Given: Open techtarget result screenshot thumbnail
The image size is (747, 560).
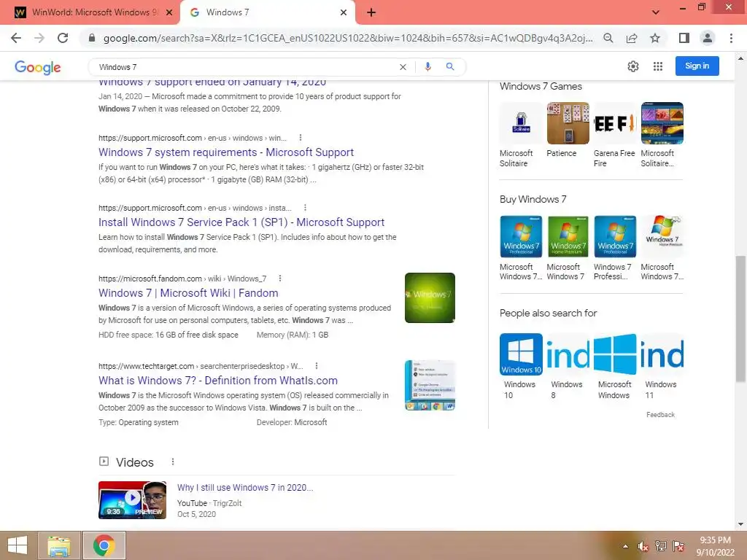Looking at the screenshot, I should (430, 385).
